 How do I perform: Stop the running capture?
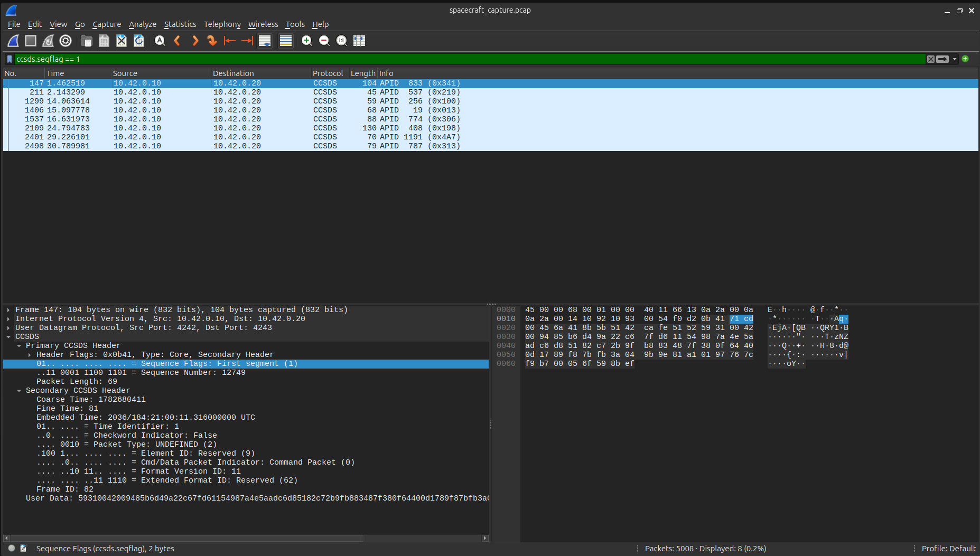31,41
